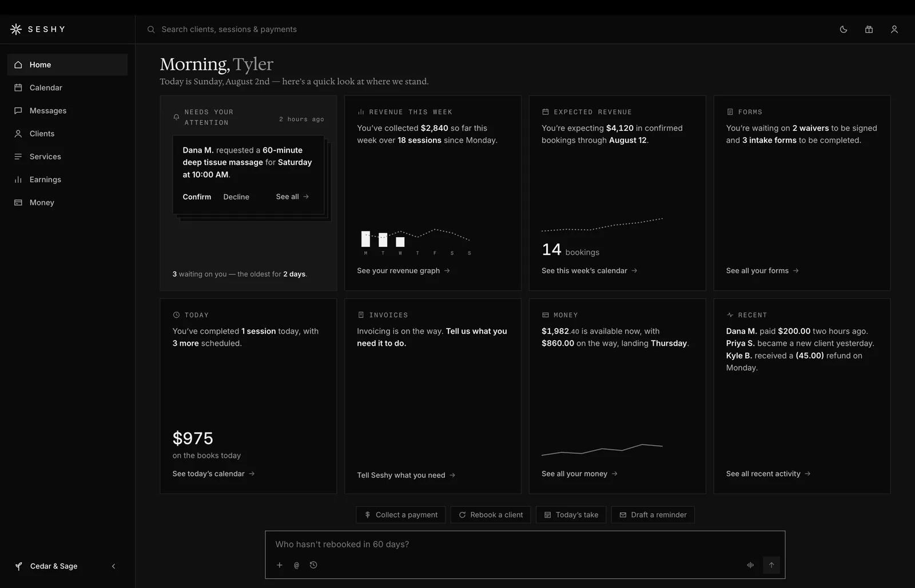The height and width of the screenshot is (588, 915).
Task: Click the Collect a payment button
Action: tap(401, 515)
